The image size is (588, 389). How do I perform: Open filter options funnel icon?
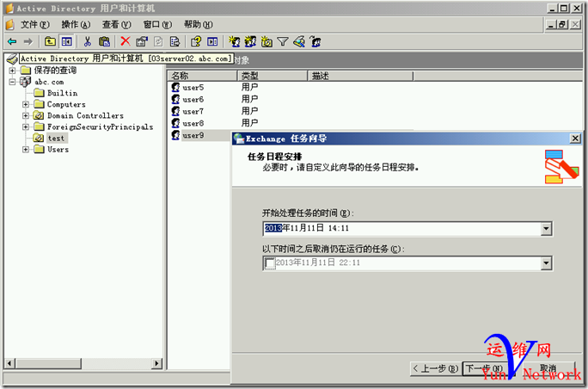283,41
